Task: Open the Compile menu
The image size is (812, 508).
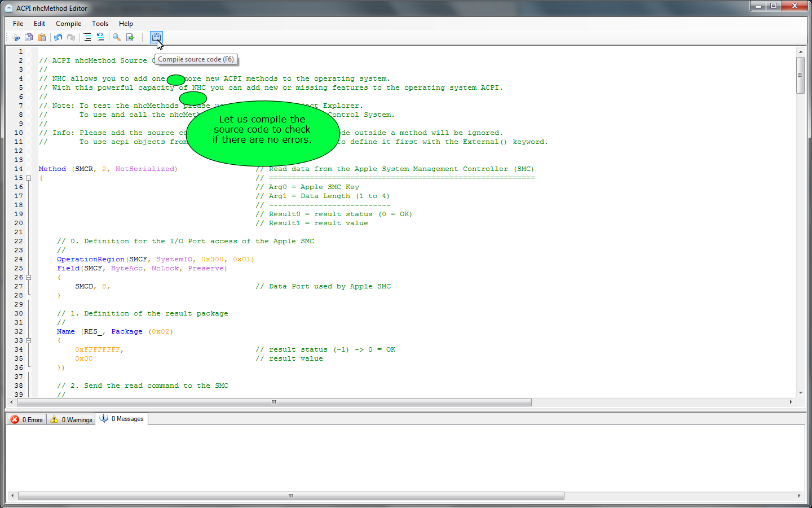Action: (x=68, y=24)
